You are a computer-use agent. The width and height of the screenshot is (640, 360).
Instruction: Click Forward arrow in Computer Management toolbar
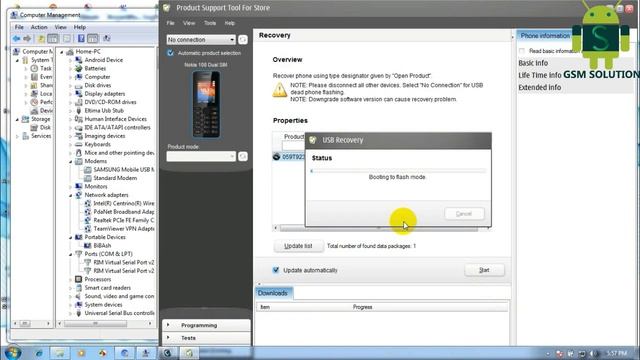coord(27,38)
